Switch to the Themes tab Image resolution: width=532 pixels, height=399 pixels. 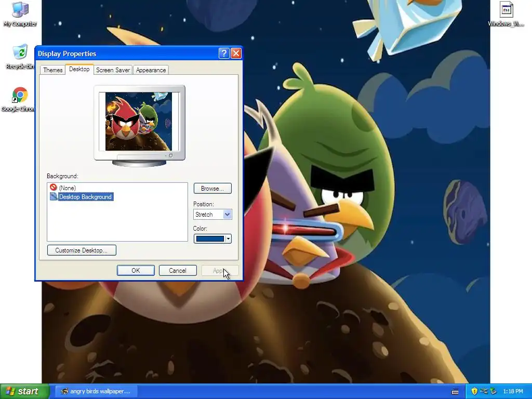(x=52, y=70)
